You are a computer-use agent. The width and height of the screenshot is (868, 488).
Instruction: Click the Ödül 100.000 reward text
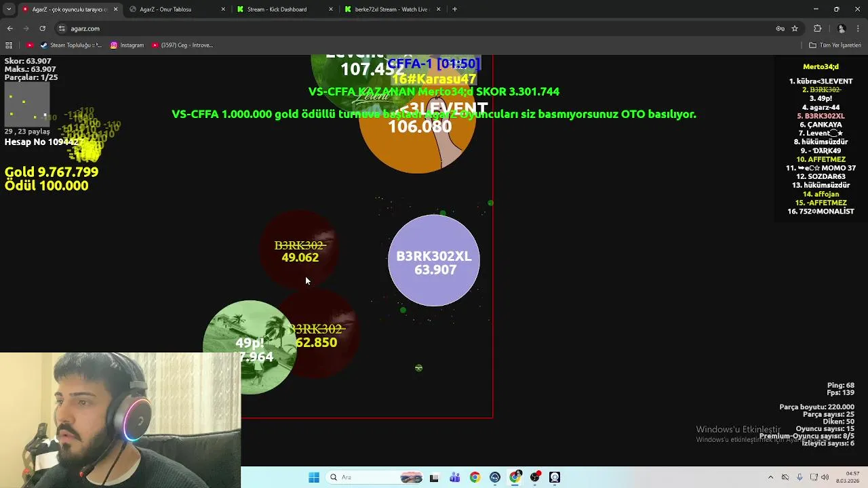[46, 186]
